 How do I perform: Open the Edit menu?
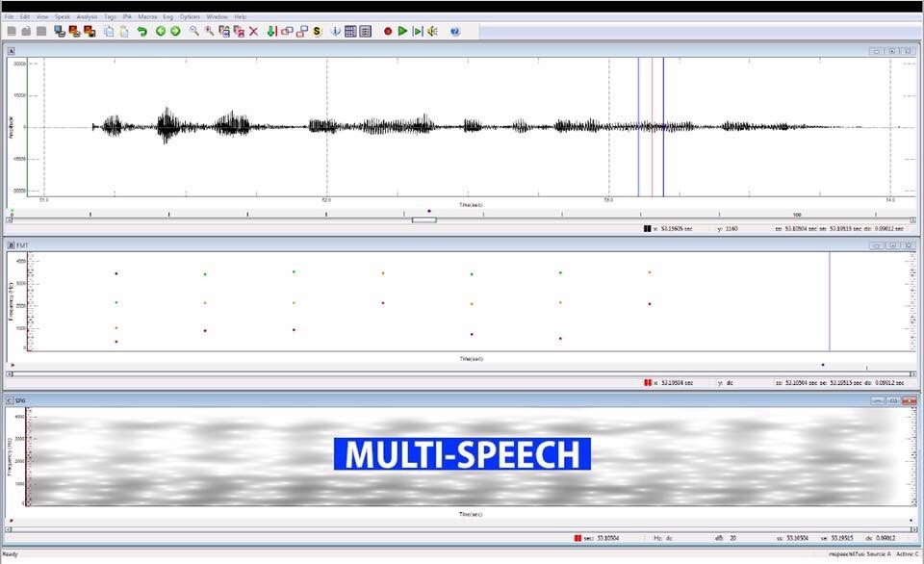click(25, 16)
